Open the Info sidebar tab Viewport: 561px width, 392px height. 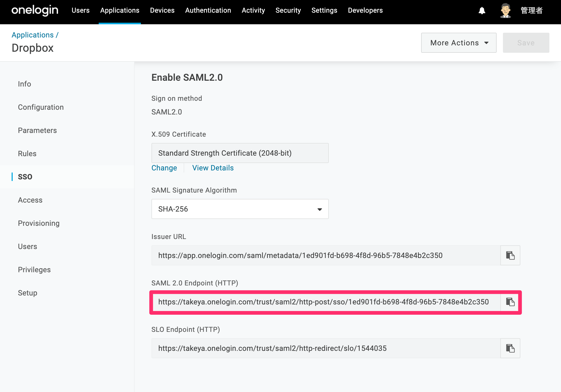(25, 84)
